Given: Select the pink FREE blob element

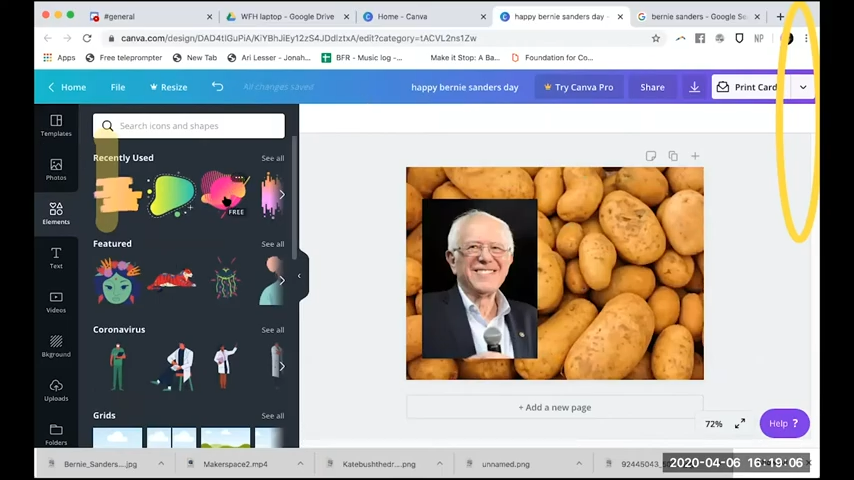Looking at the screenshot, I should [224, 193].
